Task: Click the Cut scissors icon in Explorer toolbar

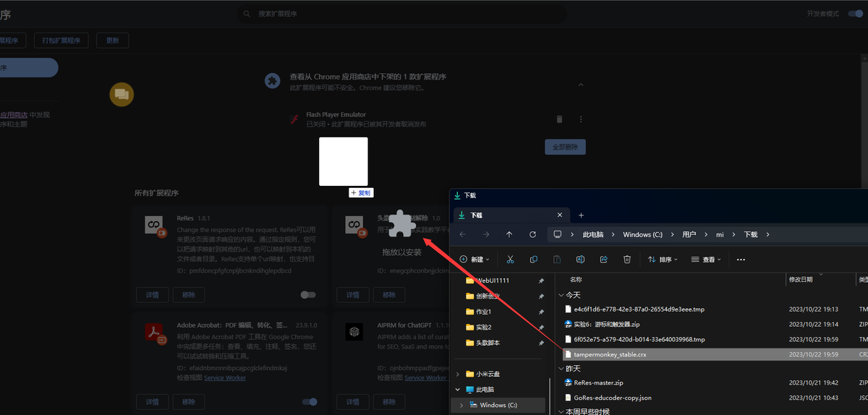Action: (x=510, y=260)
